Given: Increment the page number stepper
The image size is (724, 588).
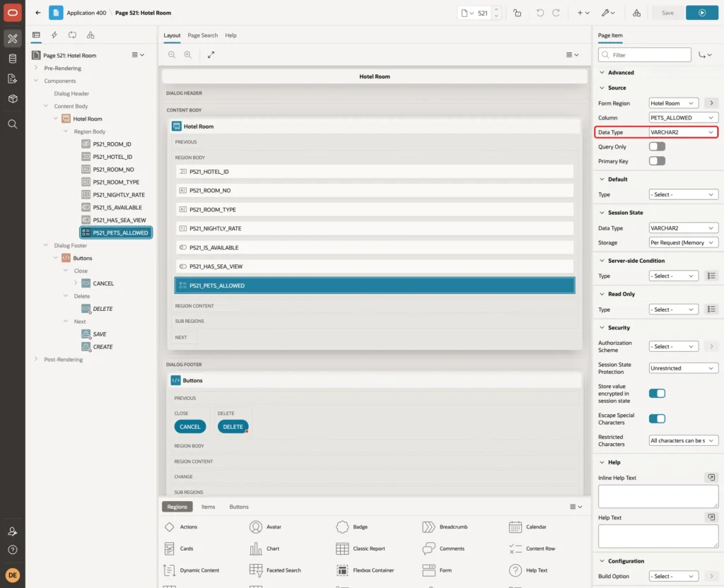Looking at the screenshot, I should [496, 10].
